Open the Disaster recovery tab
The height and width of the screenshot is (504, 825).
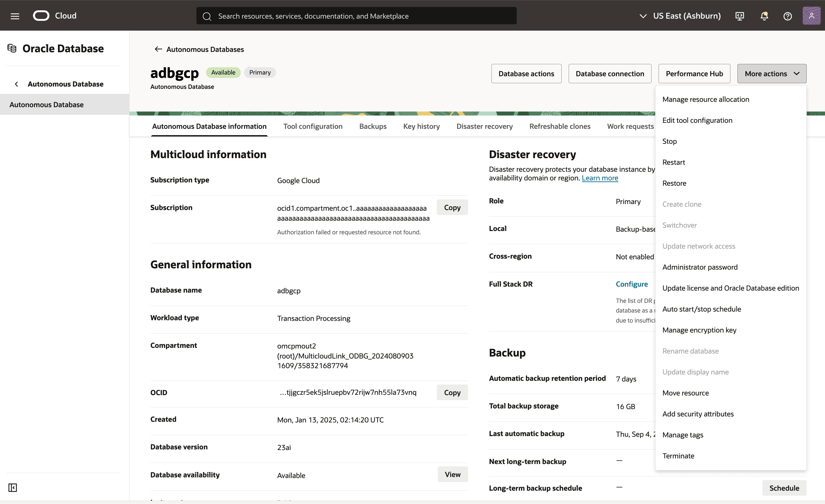tap(484, 126)
